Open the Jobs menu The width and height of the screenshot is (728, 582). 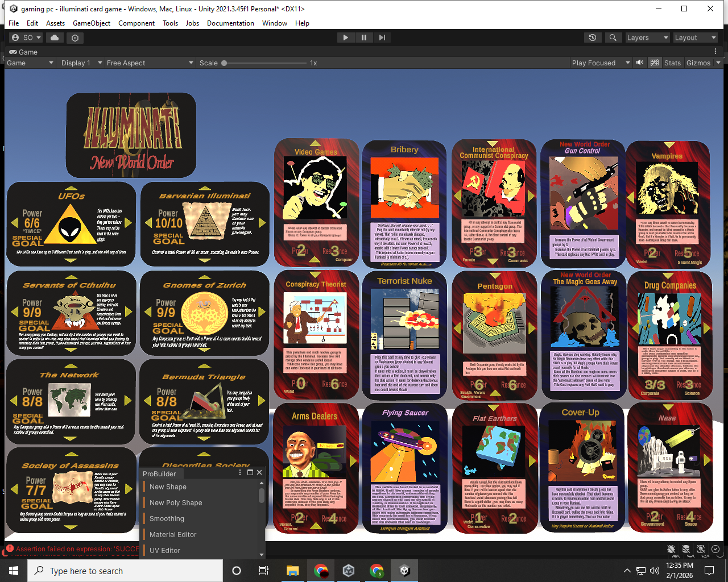pyautogui.click(x=192, y=23)
